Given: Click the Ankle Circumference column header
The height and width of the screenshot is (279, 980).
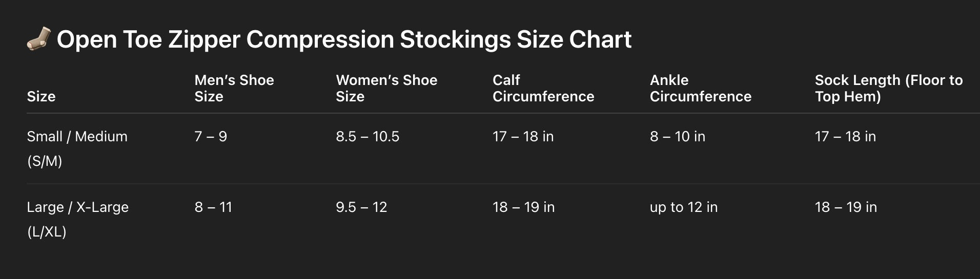Looking at the screenshot, I should click(x=700, y=88).
